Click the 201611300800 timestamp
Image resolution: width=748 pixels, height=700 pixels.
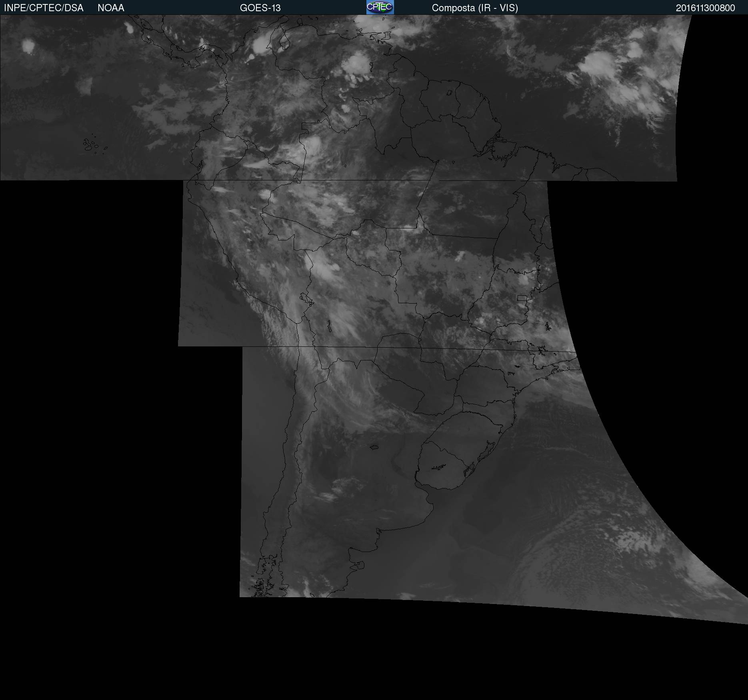pyautogui.click(x=705, y=8)
